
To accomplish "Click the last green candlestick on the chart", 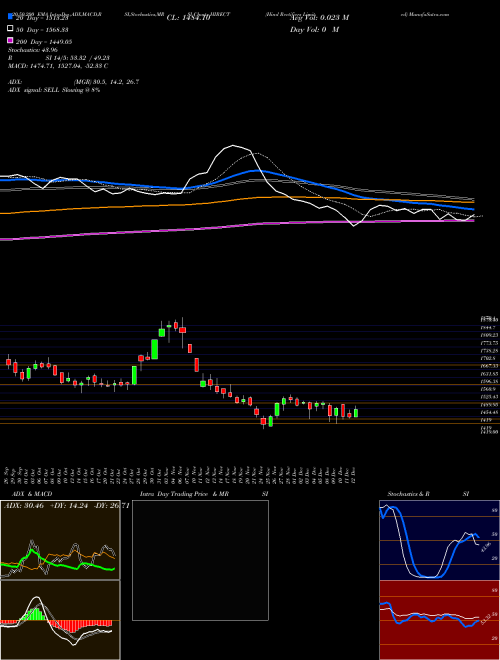I will [356, 412].
